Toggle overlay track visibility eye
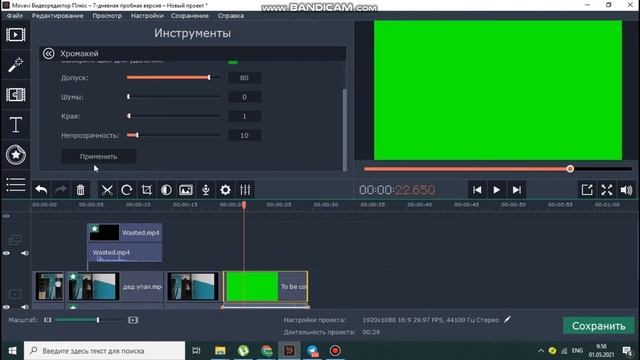Screen dimensions: 640x360 (x=7, y=253)
